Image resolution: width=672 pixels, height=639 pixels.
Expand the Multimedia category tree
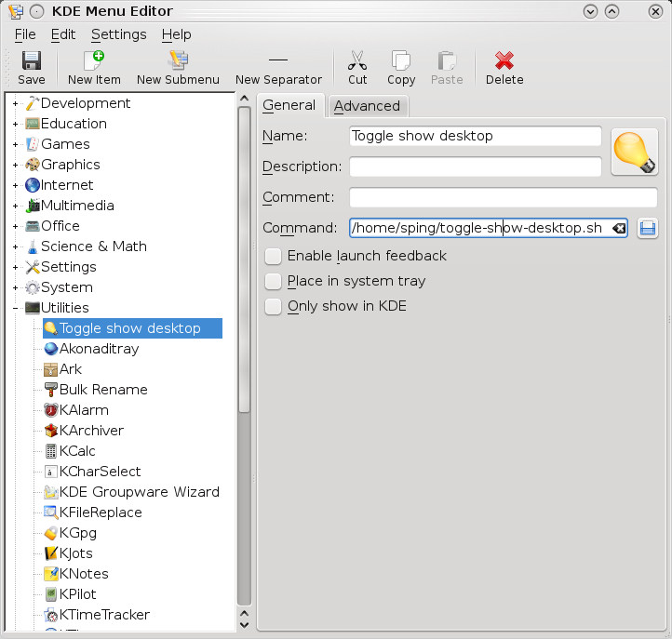15,206
